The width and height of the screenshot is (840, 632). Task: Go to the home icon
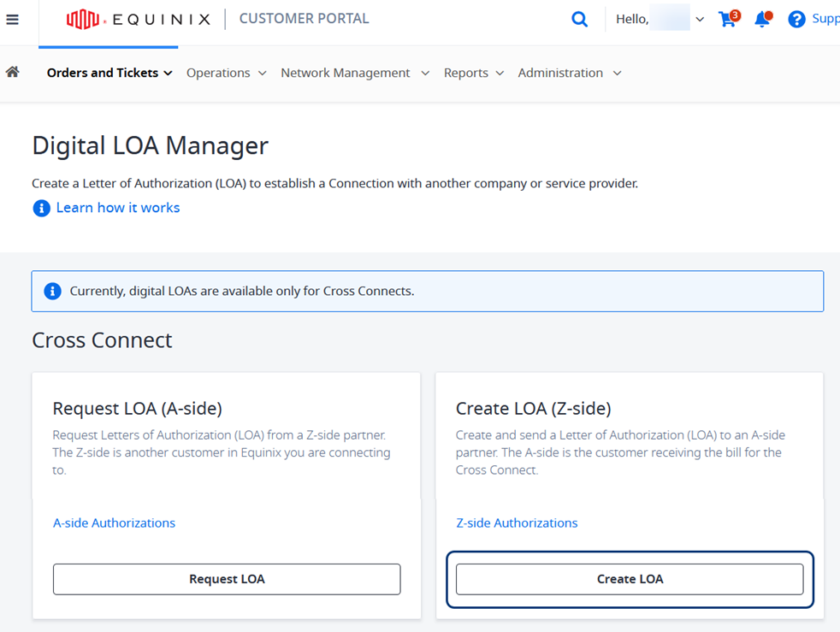[12, 72]
